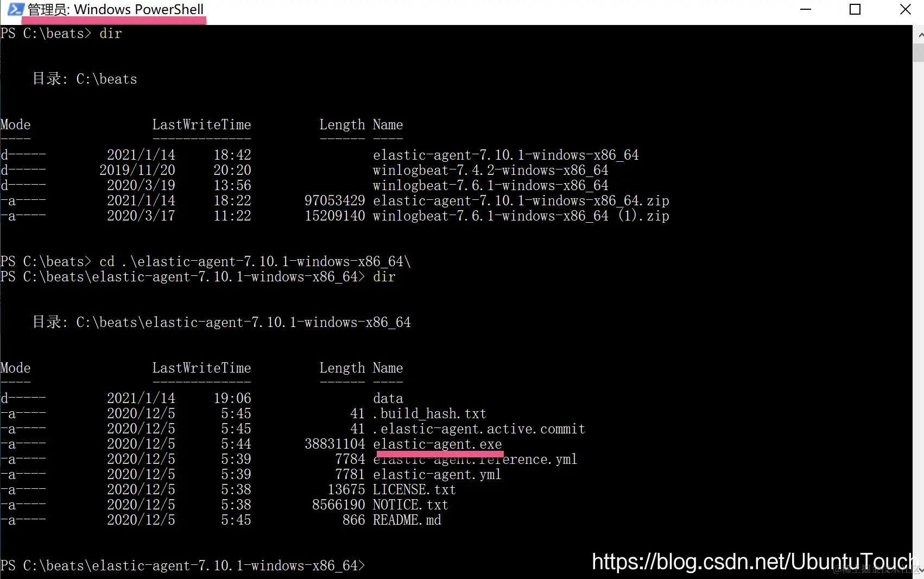
Task: Select the data directory name
Action: point(388,398)
